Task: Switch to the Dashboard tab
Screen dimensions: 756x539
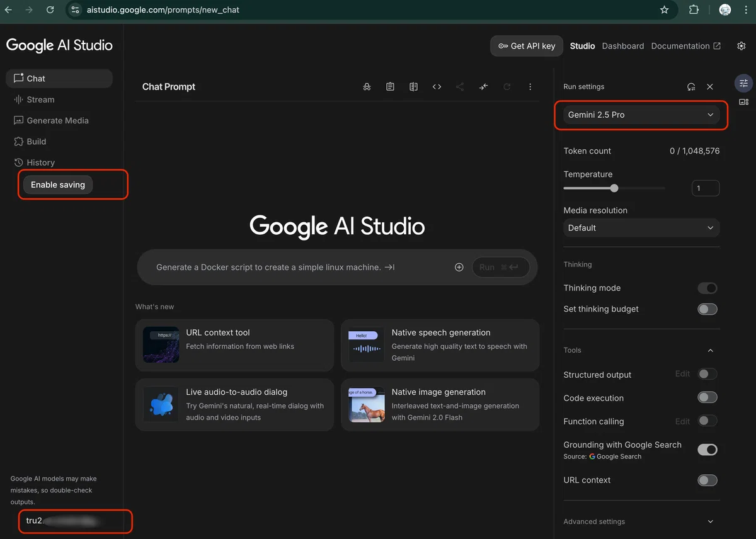Action: tap(623, 46)
